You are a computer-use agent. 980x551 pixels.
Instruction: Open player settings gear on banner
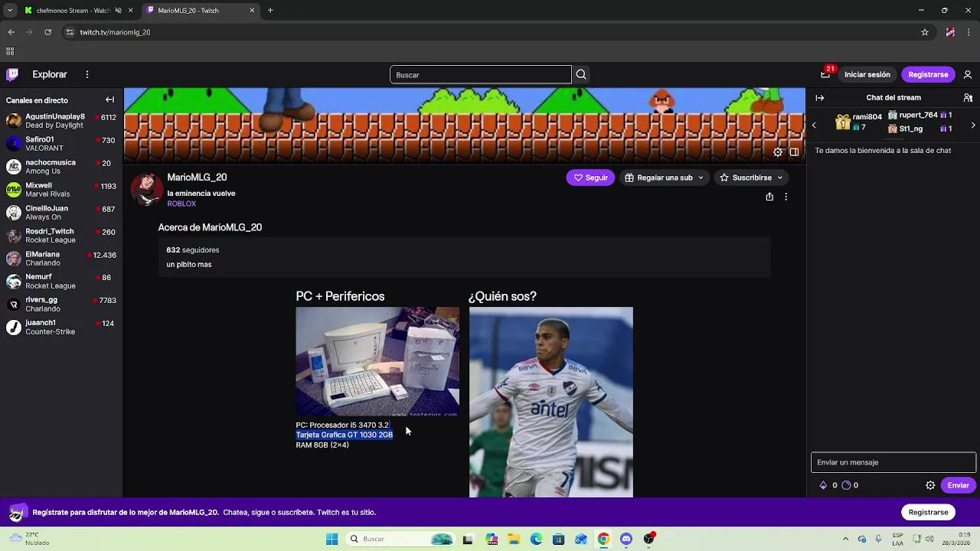(x=778, y=152)
